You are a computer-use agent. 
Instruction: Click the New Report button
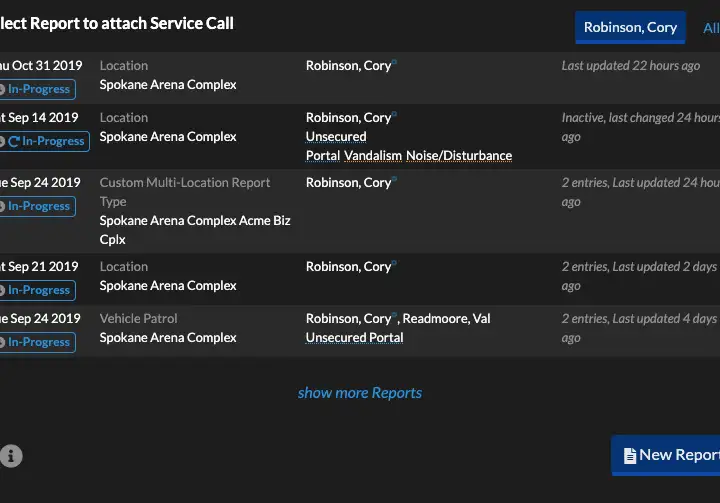coord(665,455)
